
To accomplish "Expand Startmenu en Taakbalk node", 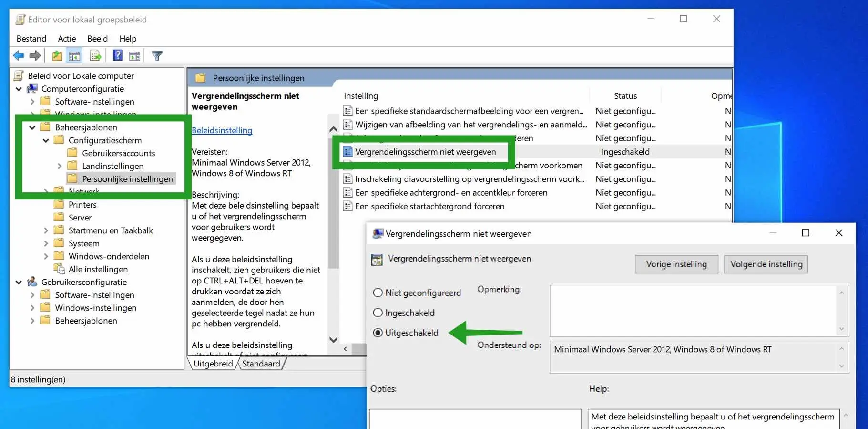I will pyautogui.click(x=46, y=230).
